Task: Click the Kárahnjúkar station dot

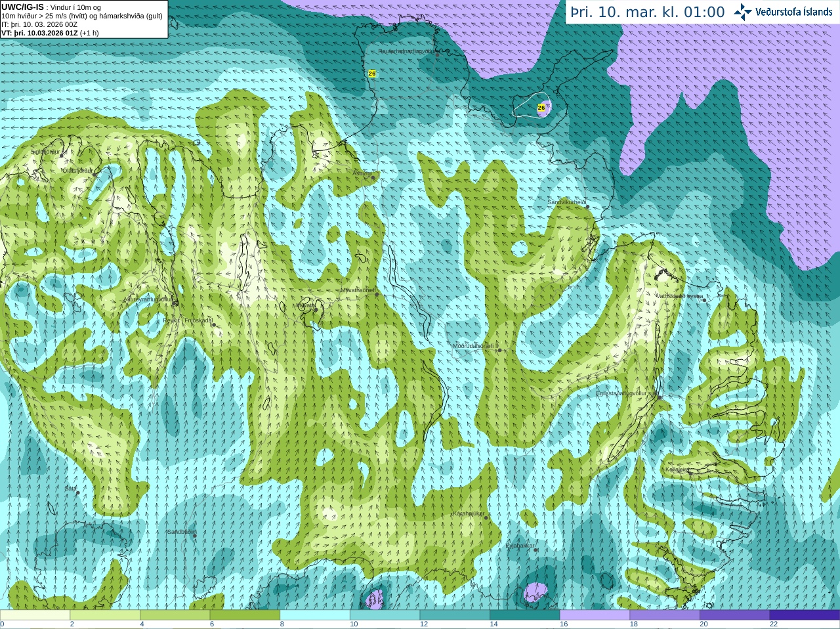Action: click(486, 518)
